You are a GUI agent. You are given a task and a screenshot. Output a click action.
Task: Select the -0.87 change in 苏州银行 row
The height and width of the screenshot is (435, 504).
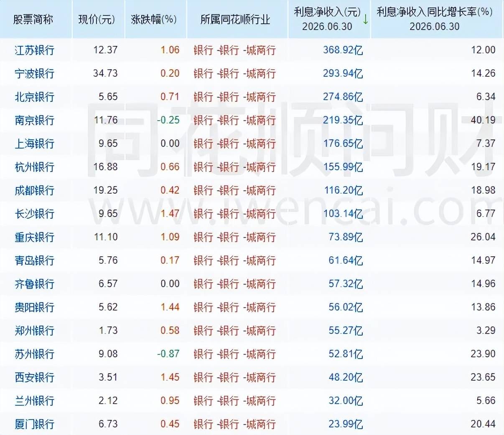(168, 354)
